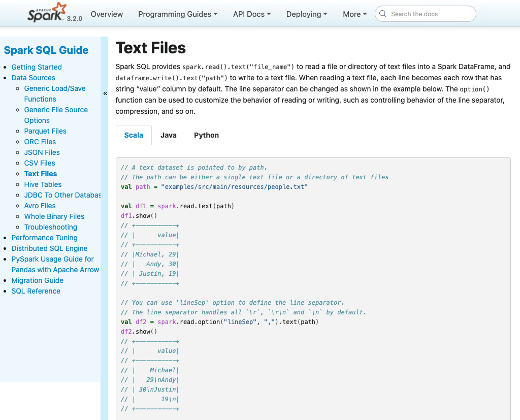This screenshot has width=520, height=420.
Task: Go to Parquet Files section
Action: (45, 131)
